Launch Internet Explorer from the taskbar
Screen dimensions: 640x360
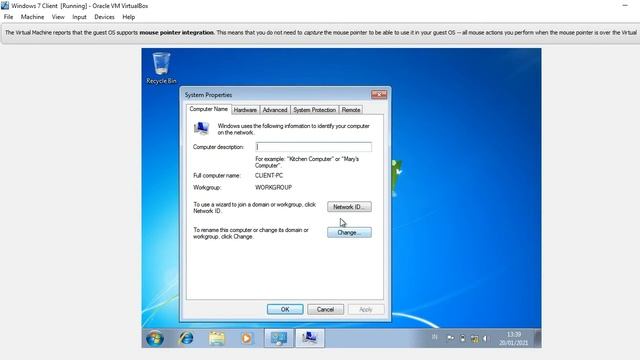[186, 338]
